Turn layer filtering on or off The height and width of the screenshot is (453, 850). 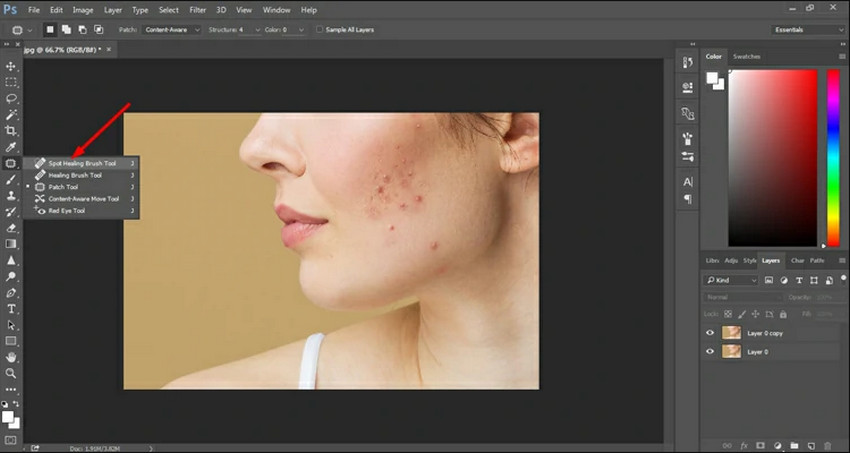(843, 279)
